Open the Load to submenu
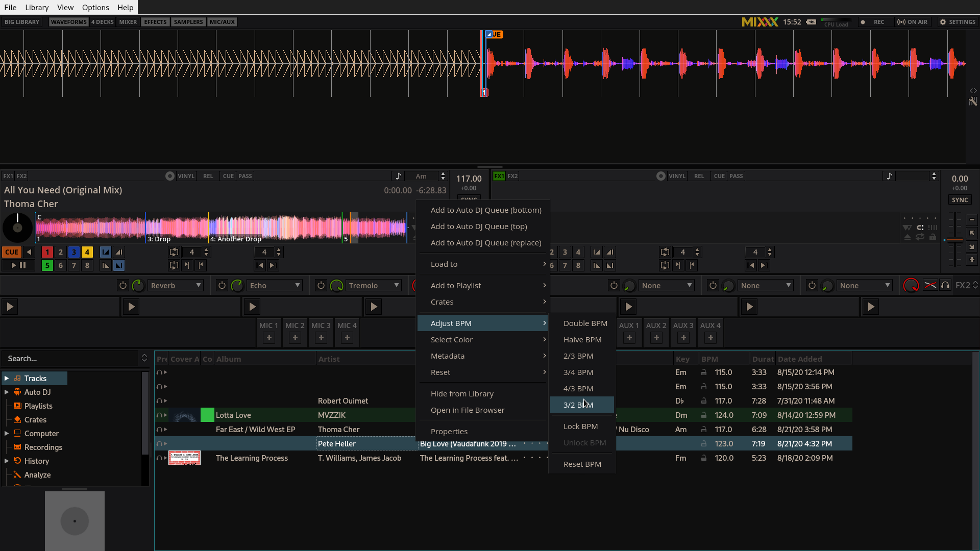Screen dimensions: 980x551 coord(483,264)
